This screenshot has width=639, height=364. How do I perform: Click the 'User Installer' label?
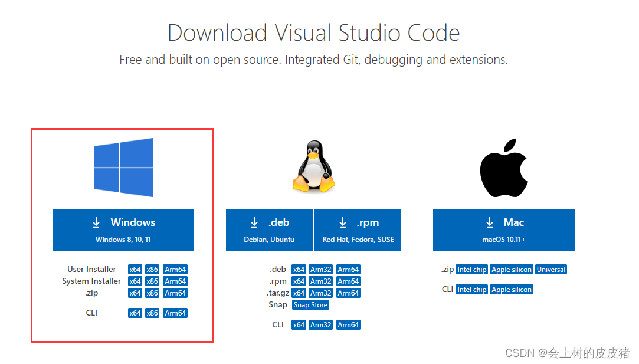coord(91,270)
